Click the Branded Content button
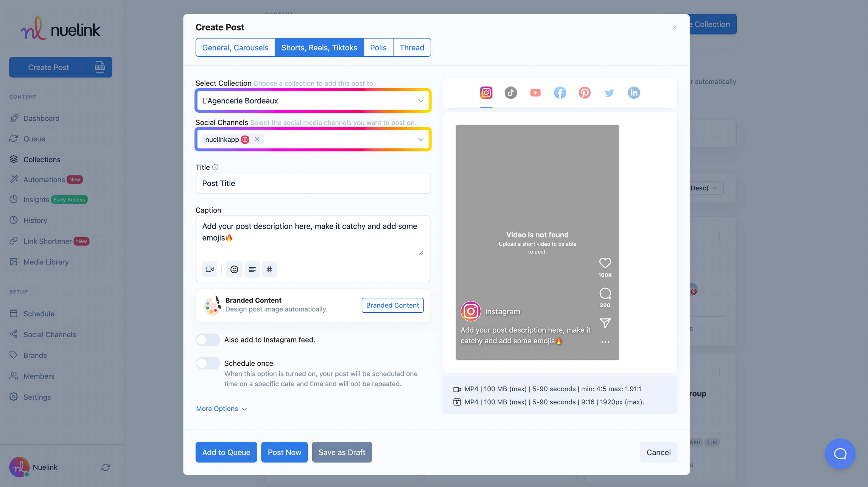 (392, 305)
